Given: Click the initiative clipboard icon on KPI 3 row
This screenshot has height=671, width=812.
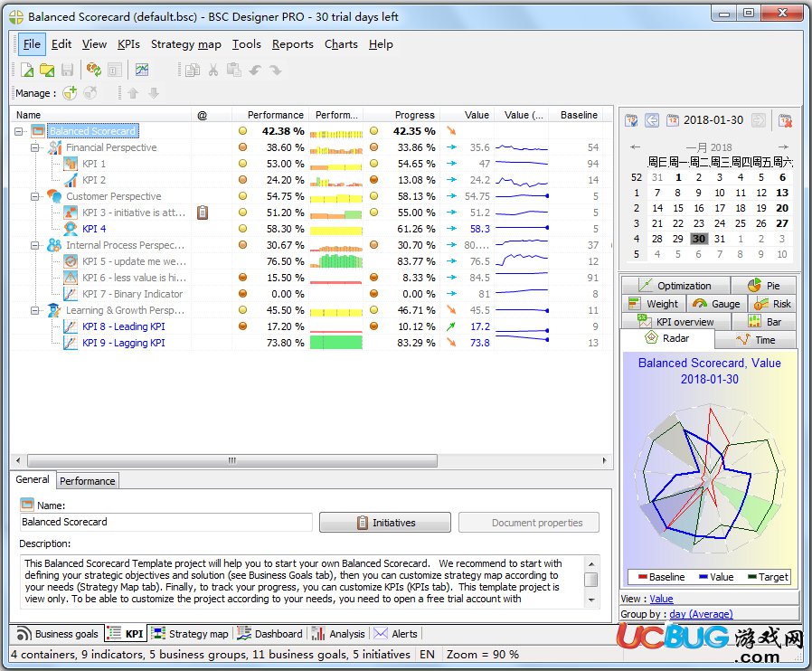Looking at the screenshot, I should [203, 213].
